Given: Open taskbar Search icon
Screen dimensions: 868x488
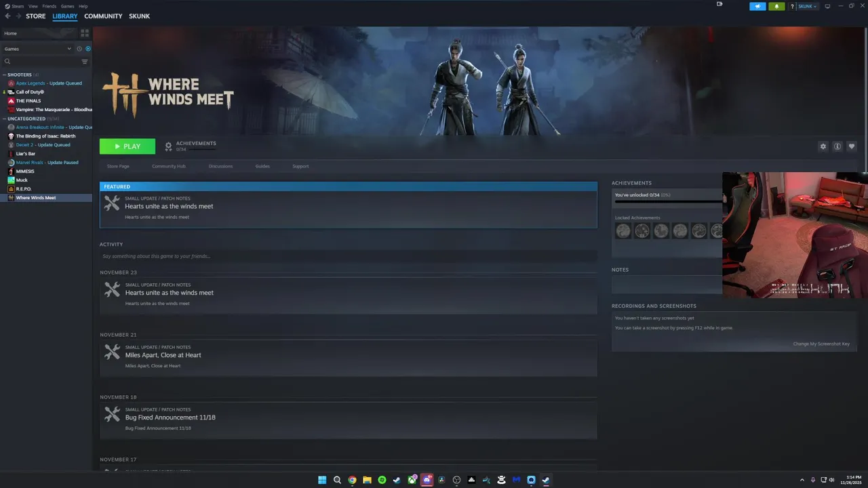Looking at the screenshot, I should click(337, 480).
